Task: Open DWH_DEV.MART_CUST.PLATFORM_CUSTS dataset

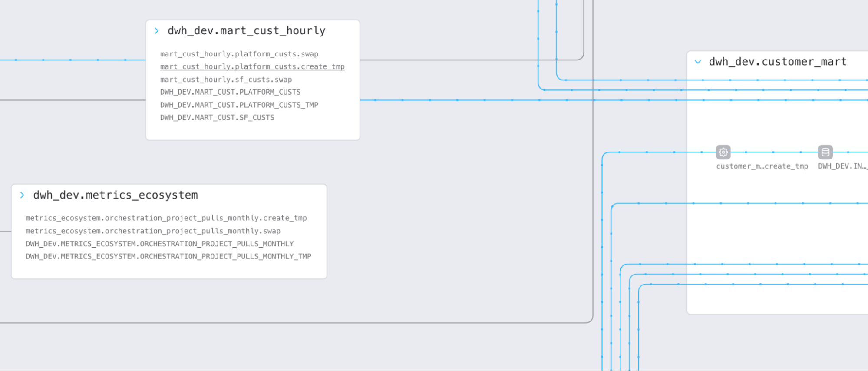Action: [230, 92]
